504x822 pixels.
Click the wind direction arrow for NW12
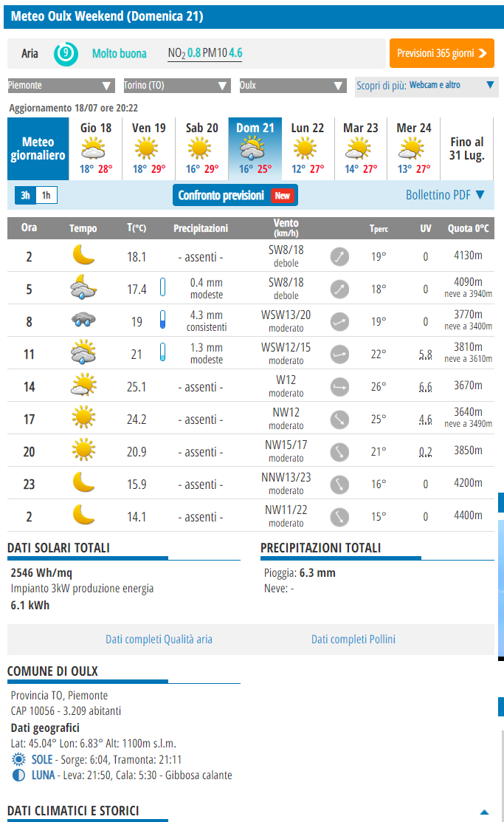coord(339,419)
